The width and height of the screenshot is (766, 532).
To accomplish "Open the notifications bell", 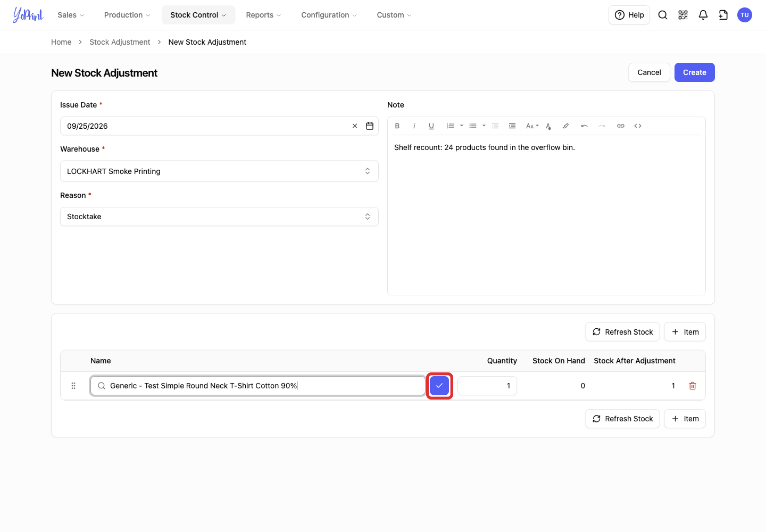I will tap(703, 15).
